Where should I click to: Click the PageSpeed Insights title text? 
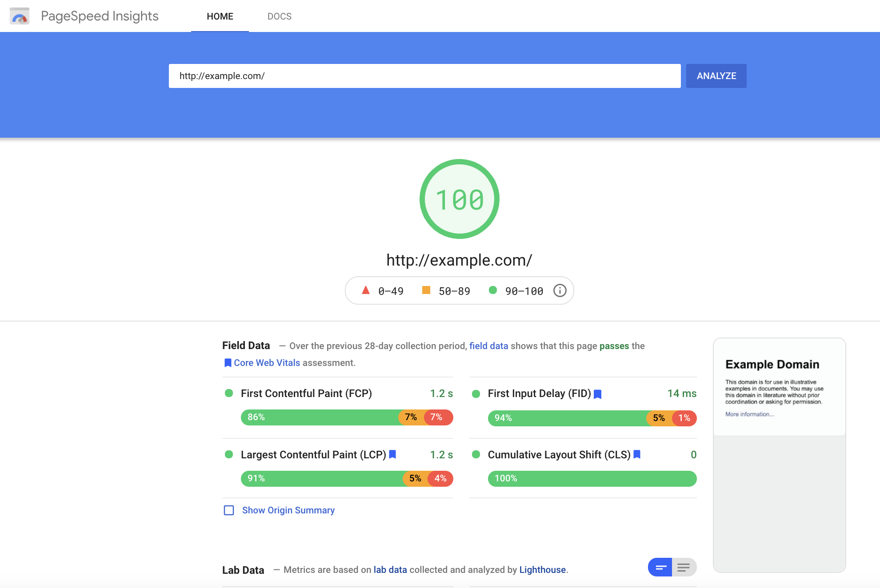(100, 16)
